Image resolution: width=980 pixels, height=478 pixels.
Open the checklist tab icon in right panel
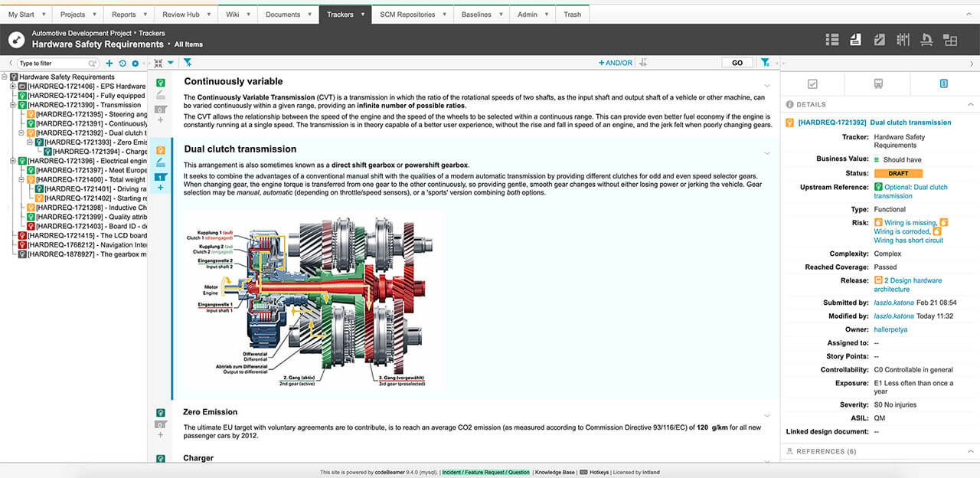[x=812, y=83]
